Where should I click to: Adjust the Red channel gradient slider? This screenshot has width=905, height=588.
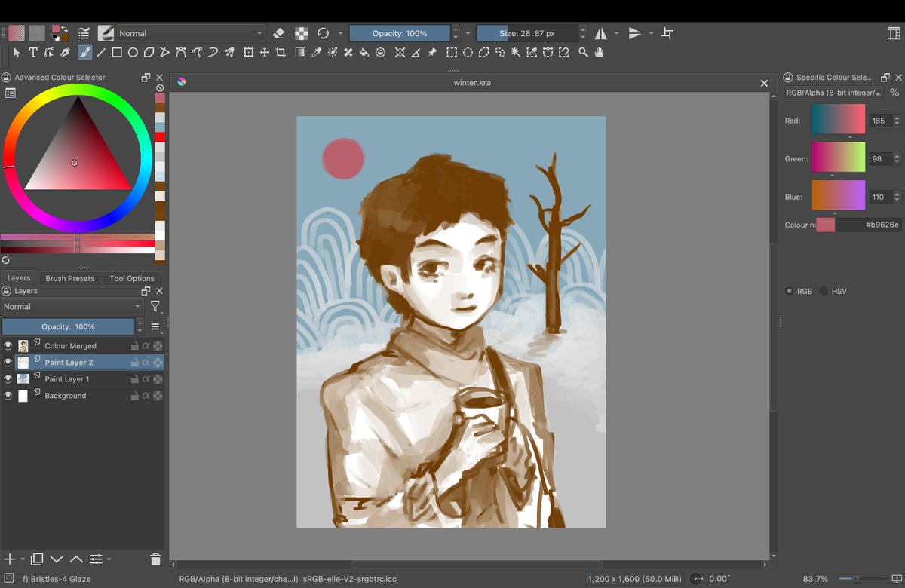[838, 119]
